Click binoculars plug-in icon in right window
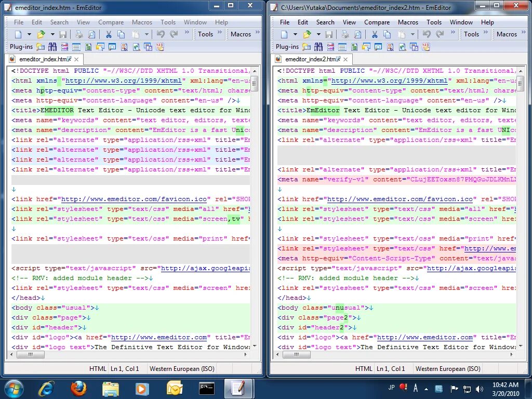Screen dimensions: 532x399 click(x=318, y=46)
